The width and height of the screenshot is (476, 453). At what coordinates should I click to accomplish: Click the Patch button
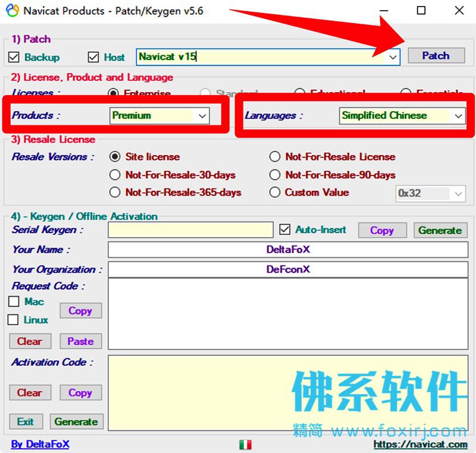(436, 55)
